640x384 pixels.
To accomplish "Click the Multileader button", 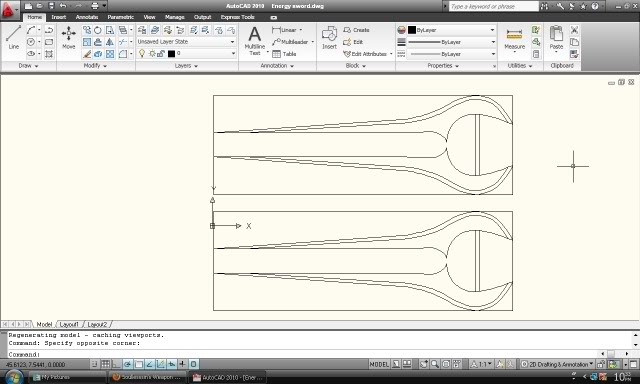I will pos(291,42).
